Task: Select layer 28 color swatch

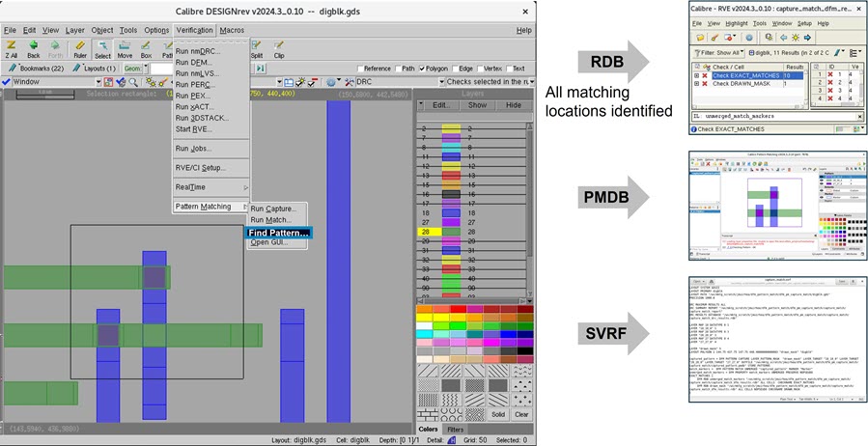Action: click(x=451, y=233)
